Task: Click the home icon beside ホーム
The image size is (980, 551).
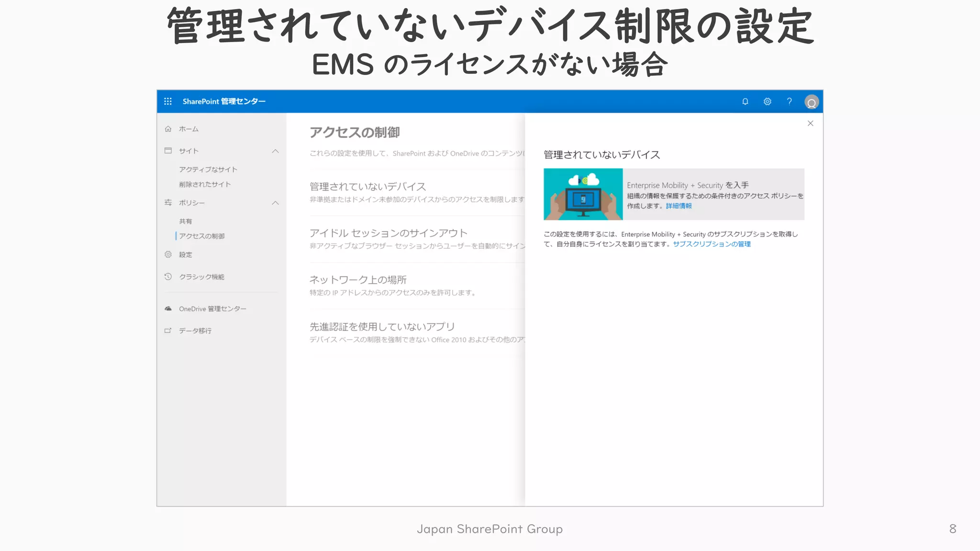Action: pyautogui.click(x=168, y=129)
